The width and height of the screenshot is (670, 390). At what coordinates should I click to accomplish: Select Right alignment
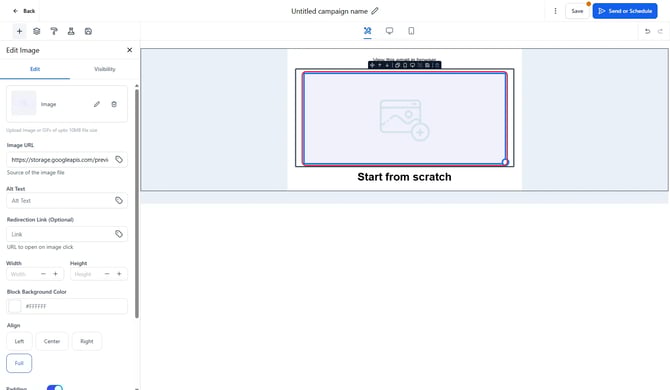pyautogui.click(x=87, y=341)
